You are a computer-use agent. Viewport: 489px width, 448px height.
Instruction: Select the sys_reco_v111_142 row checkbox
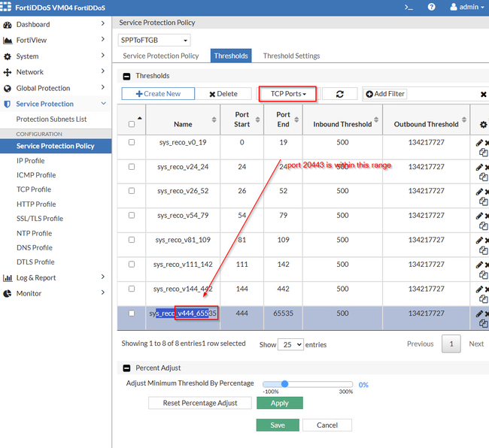(132, 265)
